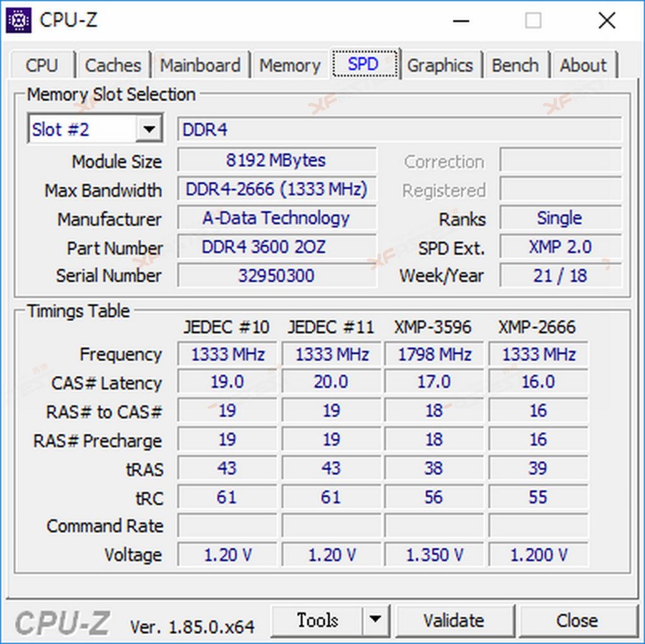Click the voltage cell 1.200 V
This screenshot has width=645, height=644.
pos(539,555)
